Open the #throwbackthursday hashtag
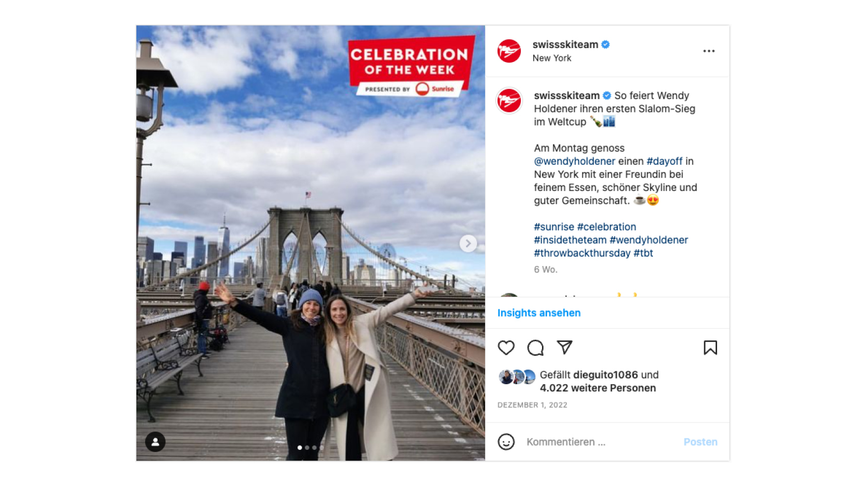This screenshot has width=868, height=488. [x=582, y=253]
